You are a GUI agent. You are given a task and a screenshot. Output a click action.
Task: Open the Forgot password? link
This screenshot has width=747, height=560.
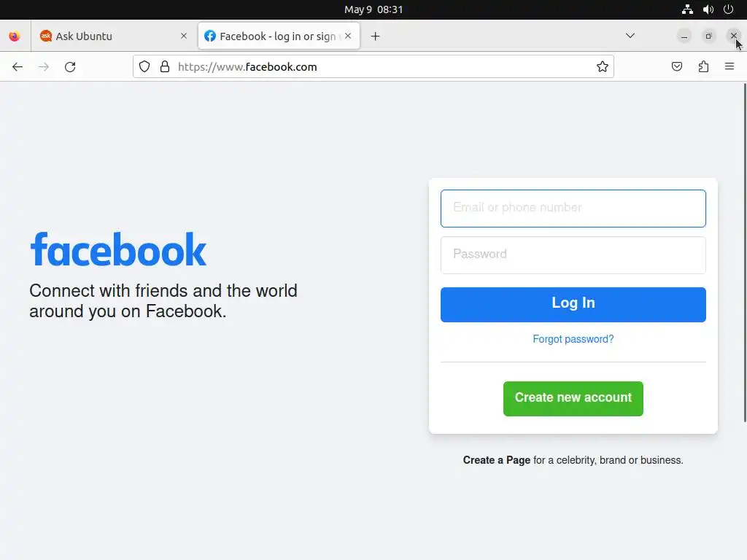pyautogui.click(x=573, y=339)
